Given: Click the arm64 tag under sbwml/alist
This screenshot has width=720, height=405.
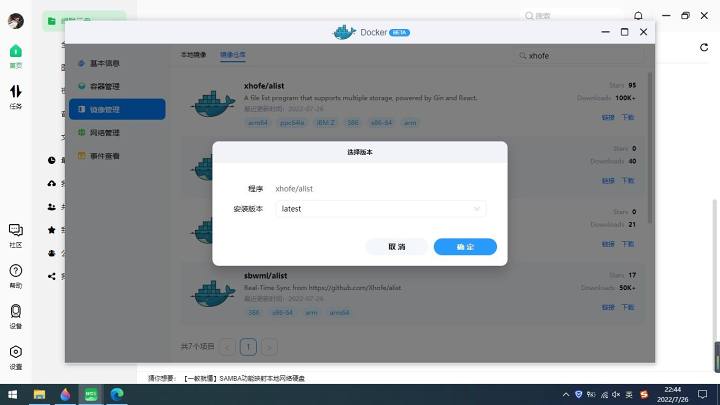Looking at the screenshot, I should 339,312.
